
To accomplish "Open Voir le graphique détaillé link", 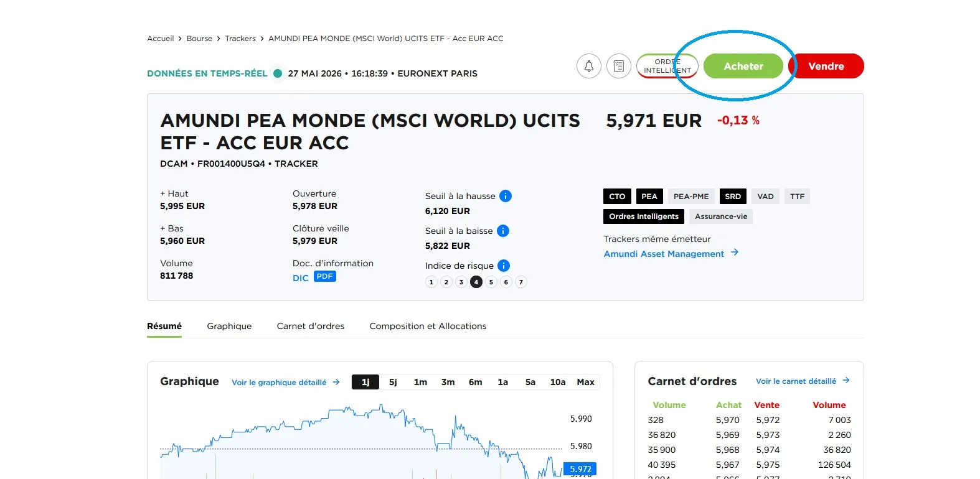I will coord(279,383).
